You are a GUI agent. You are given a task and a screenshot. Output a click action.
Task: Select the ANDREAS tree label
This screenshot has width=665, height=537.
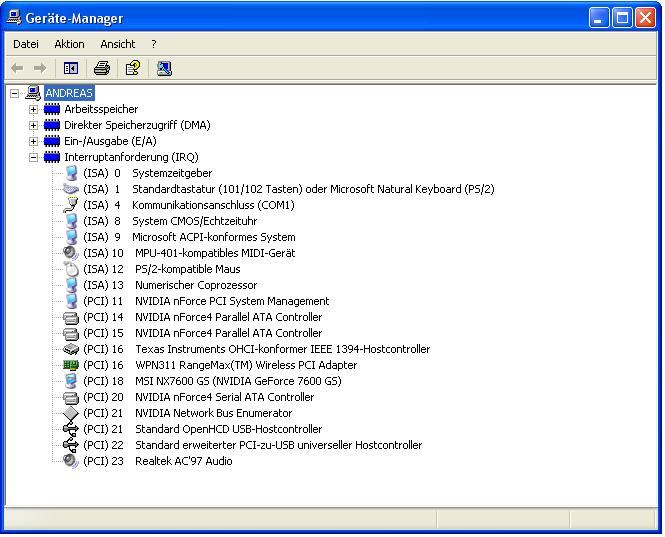69,93
